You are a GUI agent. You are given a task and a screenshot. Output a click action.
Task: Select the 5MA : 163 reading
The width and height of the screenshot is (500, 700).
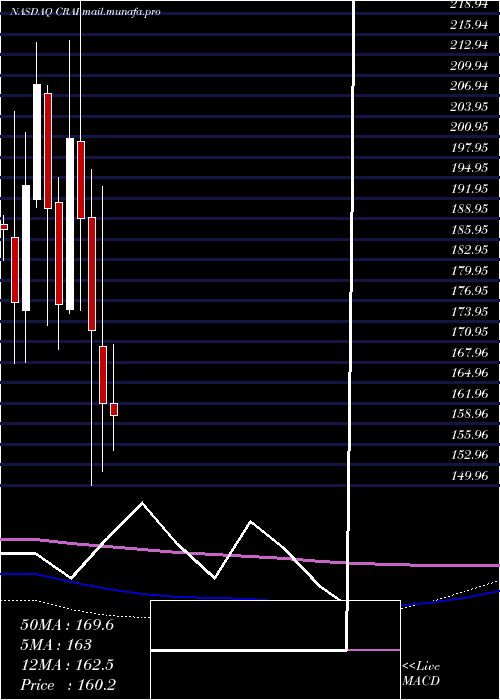[56, 645]
